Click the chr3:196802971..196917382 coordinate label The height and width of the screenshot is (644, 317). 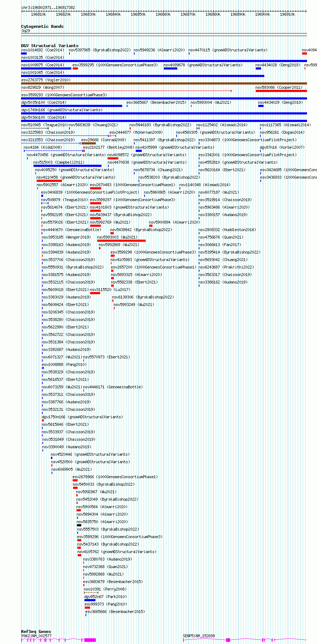(48, 7)
